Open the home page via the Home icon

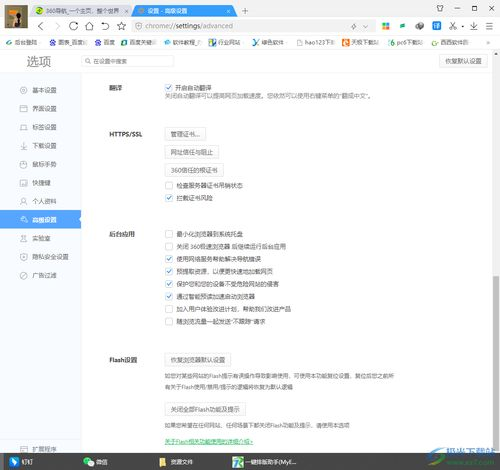[x=89, y=26]
